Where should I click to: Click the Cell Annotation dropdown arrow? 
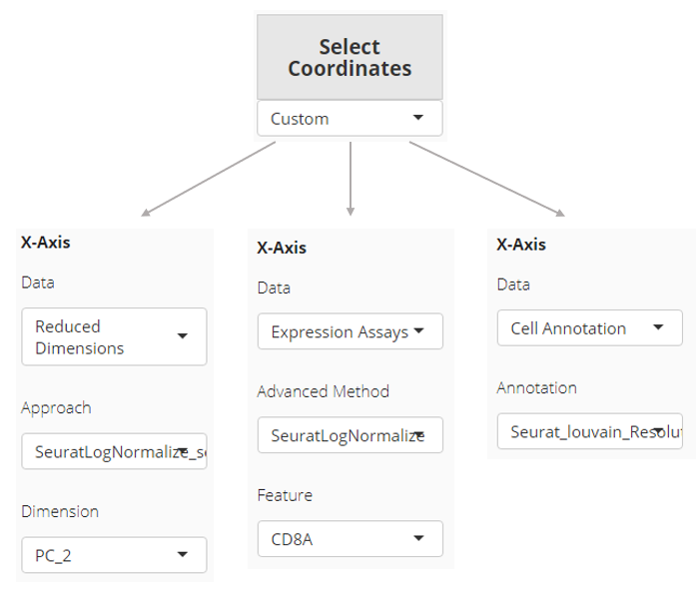click(x=657, y=327)
